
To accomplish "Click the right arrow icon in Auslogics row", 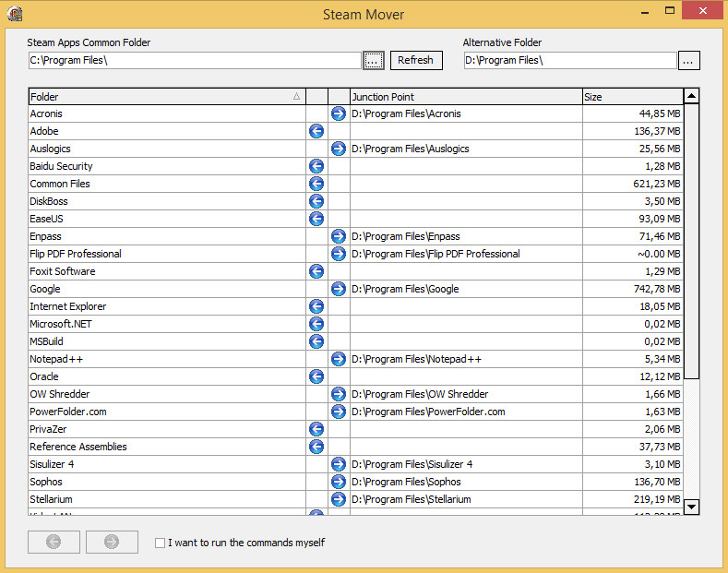I will click(x=339, y=149).
